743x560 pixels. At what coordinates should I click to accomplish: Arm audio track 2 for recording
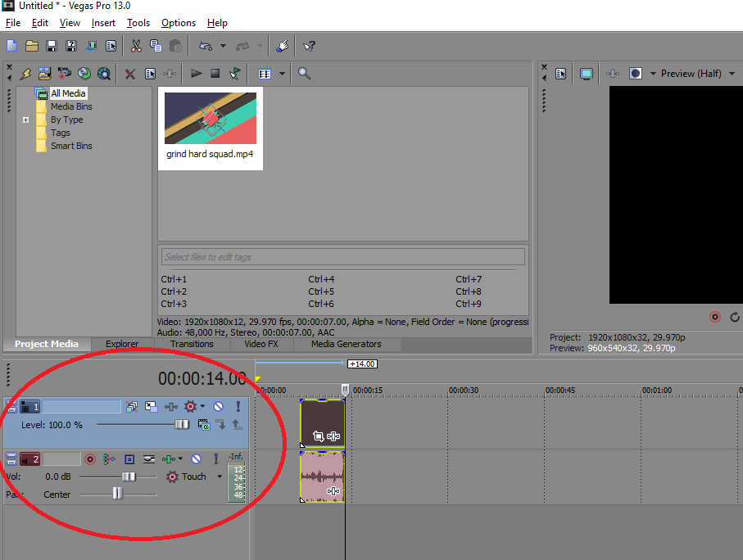[x=91, y=458]
